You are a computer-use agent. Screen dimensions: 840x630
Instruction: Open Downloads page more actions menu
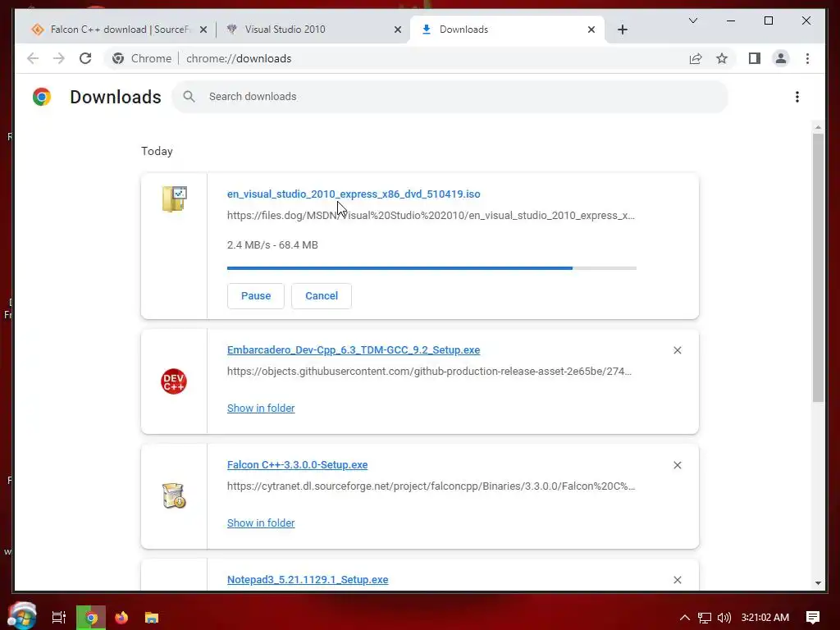(797, 97)
